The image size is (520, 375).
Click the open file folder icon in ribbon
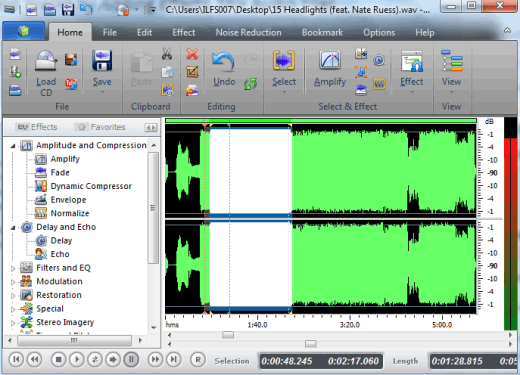15,90
